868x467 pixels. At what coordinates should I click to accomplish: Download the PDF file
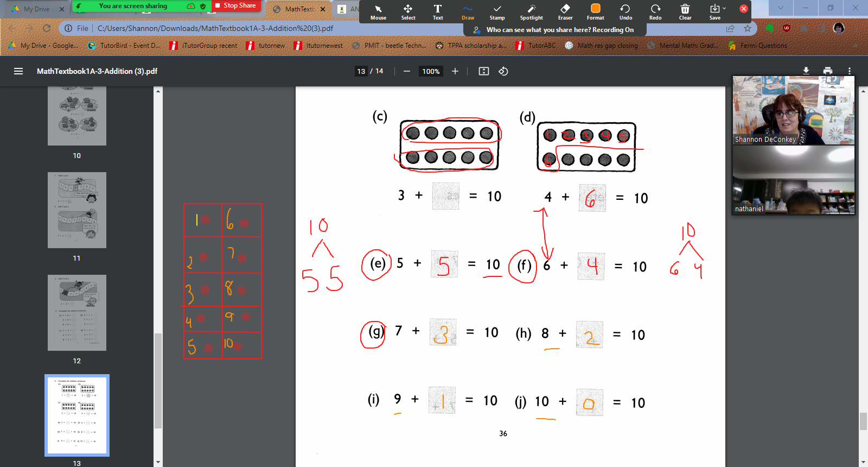tap(806, 71)
